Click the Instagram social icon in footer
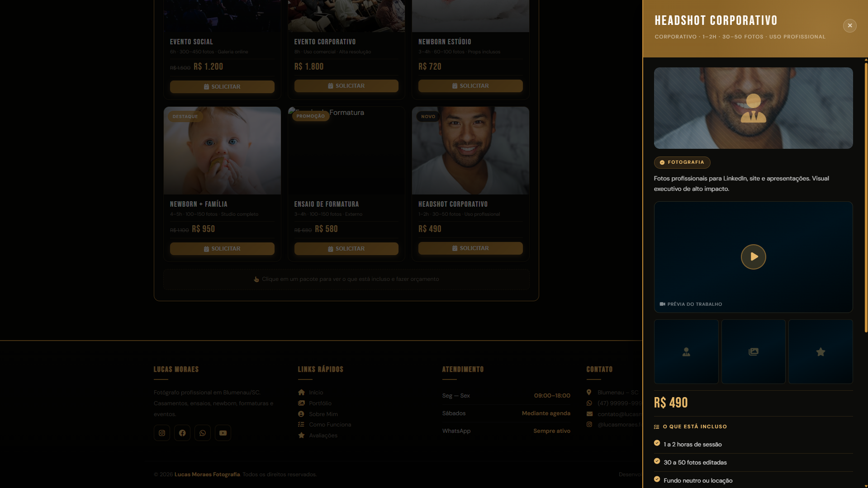Image resolution: width=868 pixels, height=488 pixels. pyautogui.click(x=162, y=433)
